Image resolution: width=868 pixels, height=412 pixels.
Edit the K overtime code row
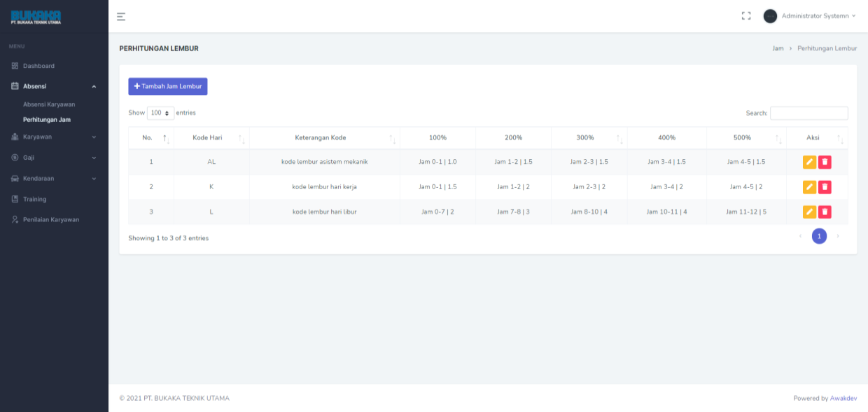point(809,187)
